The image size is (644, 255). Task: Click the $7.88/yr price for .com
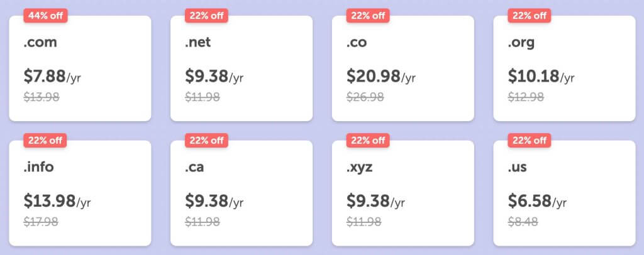click(x=52, y=77)
